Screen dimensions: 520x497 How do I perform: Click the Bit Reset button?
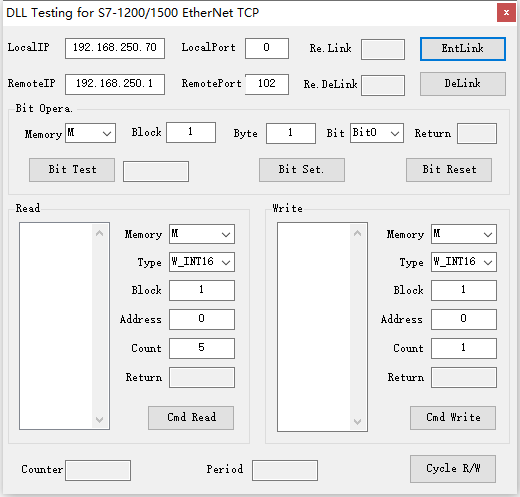point(449,170)
